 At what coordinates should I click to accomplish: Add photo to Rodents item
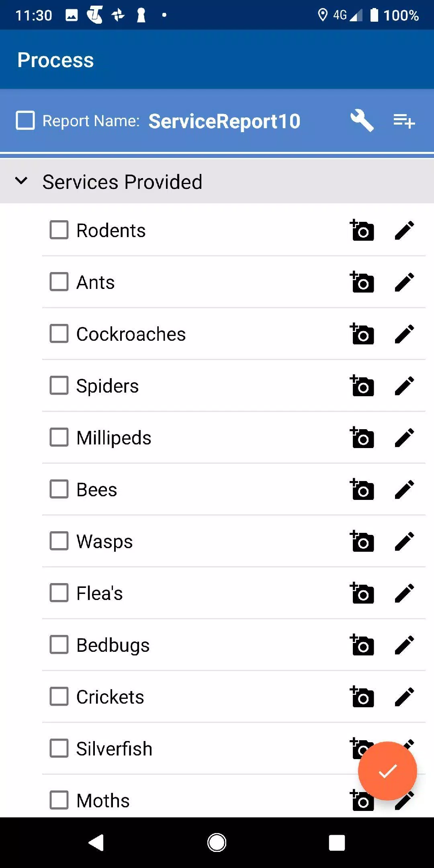click(362, 230)
